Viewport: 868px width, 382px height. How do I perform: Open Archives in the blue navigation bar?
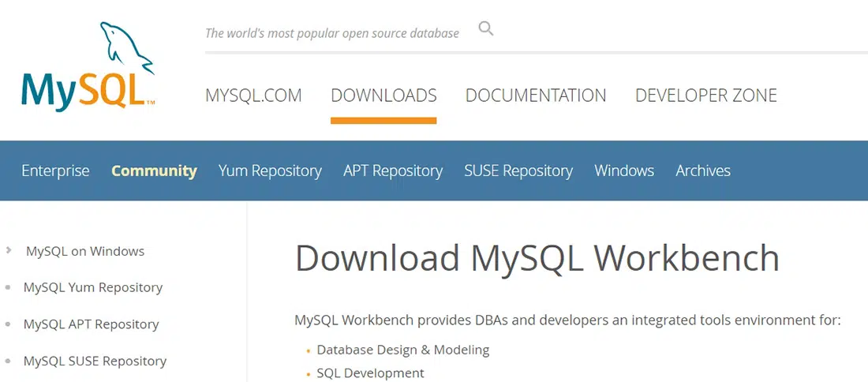pos(703,170)
